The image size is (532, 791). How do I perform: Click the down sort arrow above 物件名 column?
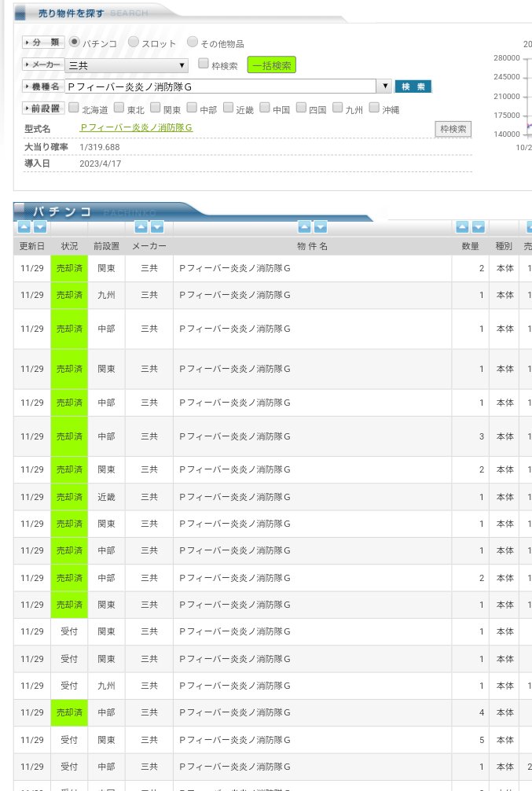[321, 227]
